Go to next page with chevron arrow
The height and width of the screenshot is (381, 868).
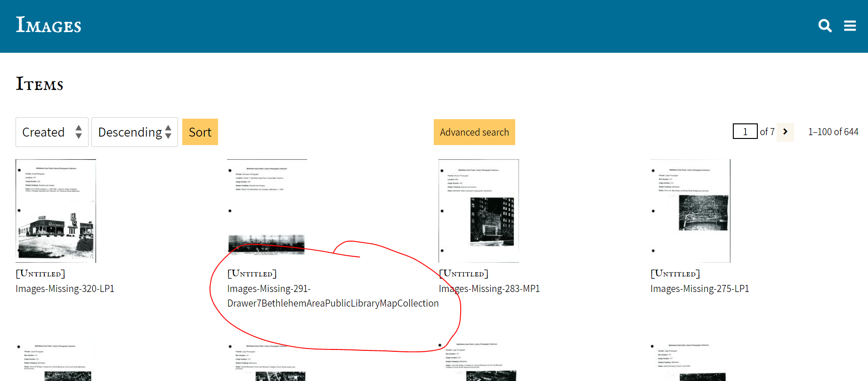click(x=785, y=132)
